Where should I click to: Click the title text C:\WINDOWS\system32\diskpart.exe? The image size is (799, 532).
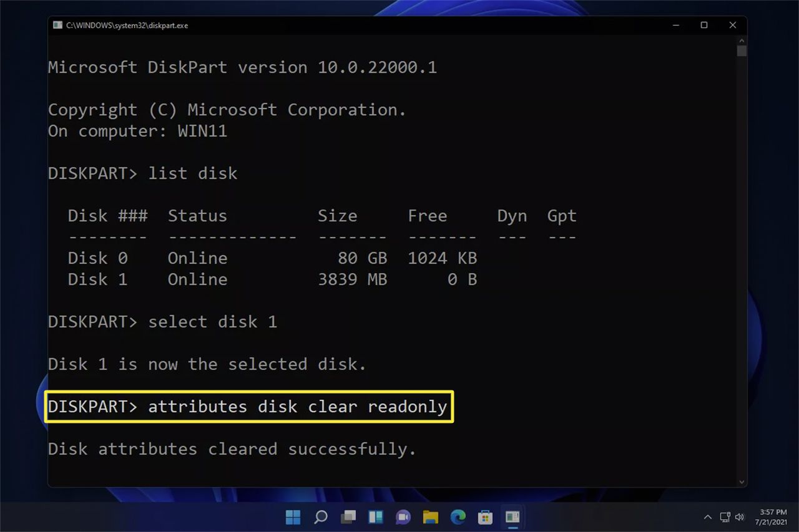[127, 26]
